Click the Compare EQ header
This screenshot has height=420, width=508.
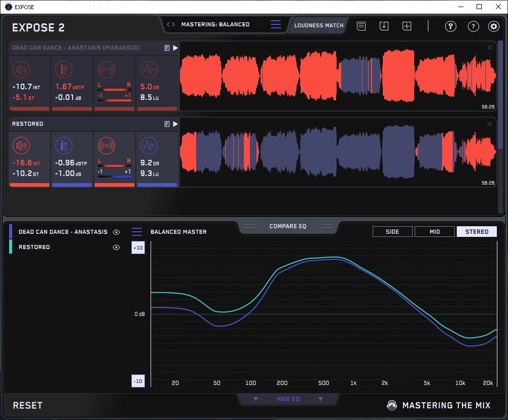tap(287, 226)
